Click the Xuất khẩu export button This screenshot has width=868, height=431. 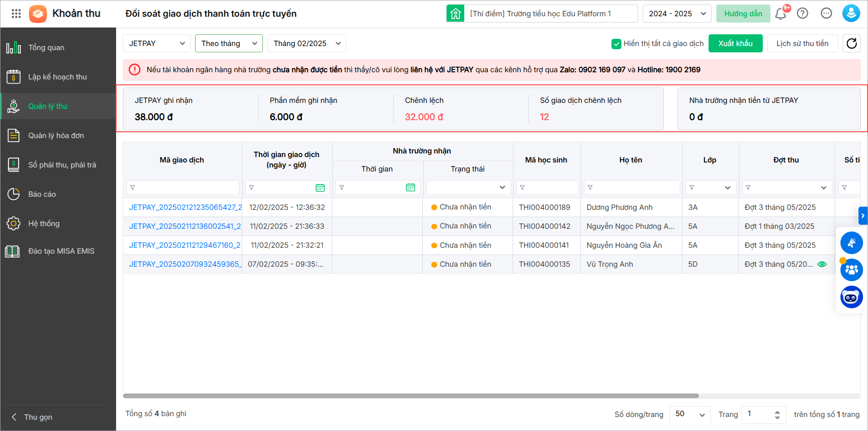[x=735, y=43]
